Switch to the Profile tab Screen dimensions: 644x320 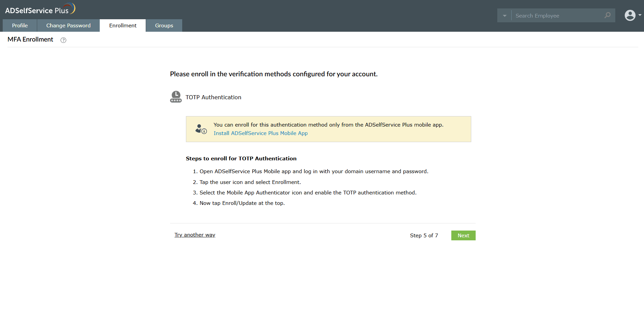click(20, 26)
